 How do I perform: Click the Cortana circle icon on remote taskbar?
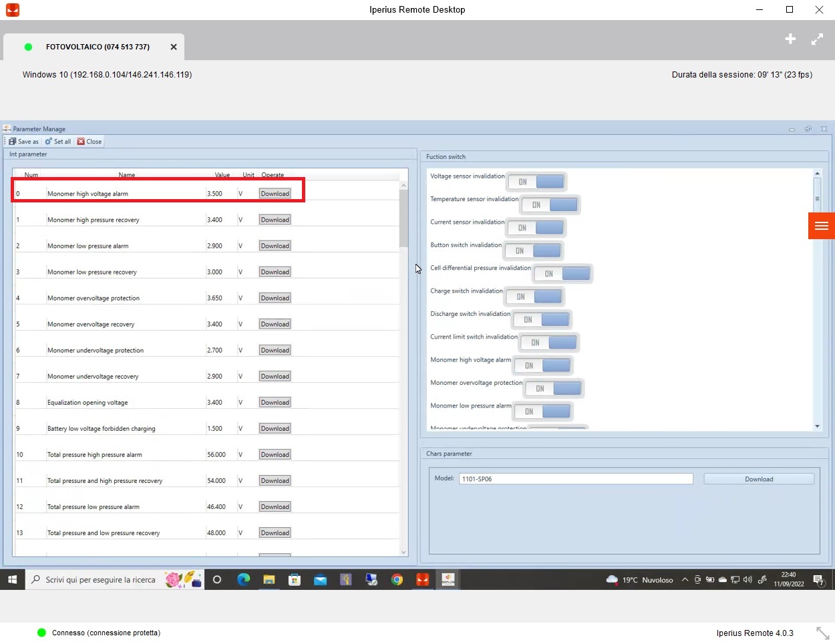click(x=216, y=580)
